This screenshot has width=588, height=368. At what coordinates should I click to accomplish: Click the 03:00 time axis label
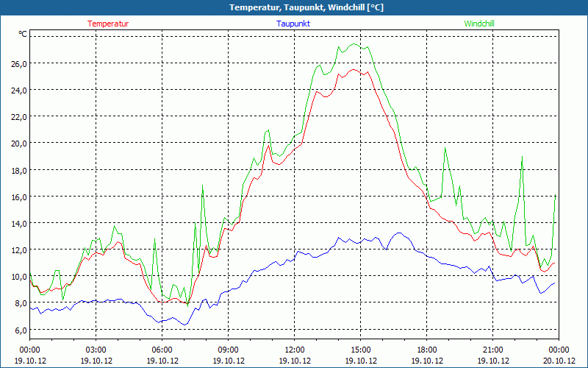[x=96, y=350]
